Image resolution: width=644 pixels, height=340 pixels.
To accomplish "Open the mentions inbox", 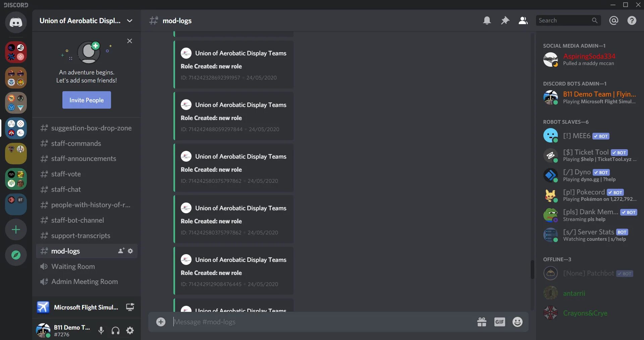I will click(x=613, y=20).
